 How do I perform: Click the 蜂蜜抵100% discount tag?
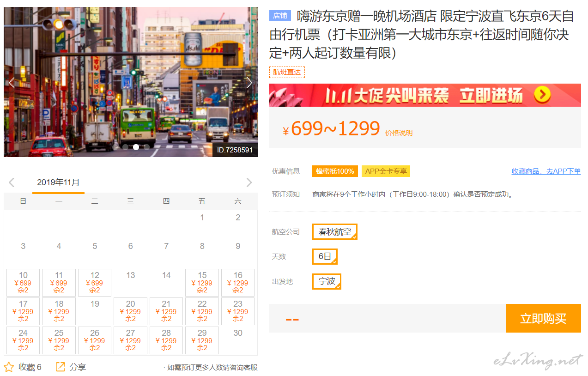pyautogui.click(x=335, y=171)
